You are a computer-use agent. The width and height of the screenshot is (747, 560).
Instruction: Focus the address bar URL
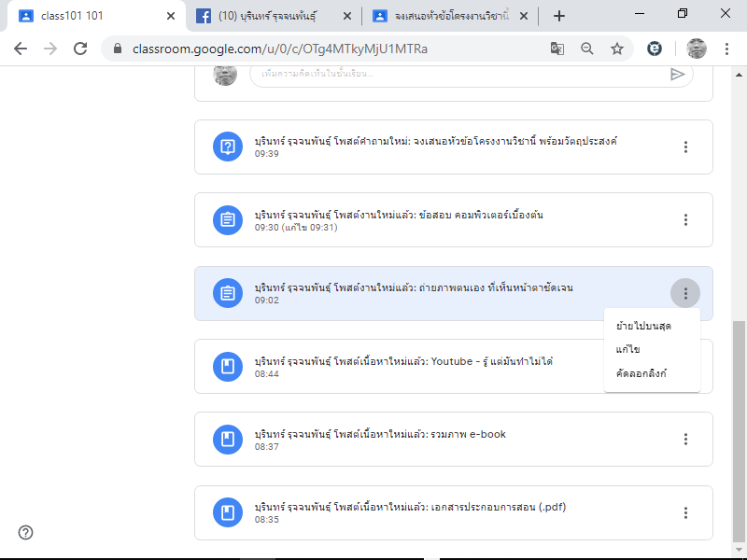tap(280, 49)
